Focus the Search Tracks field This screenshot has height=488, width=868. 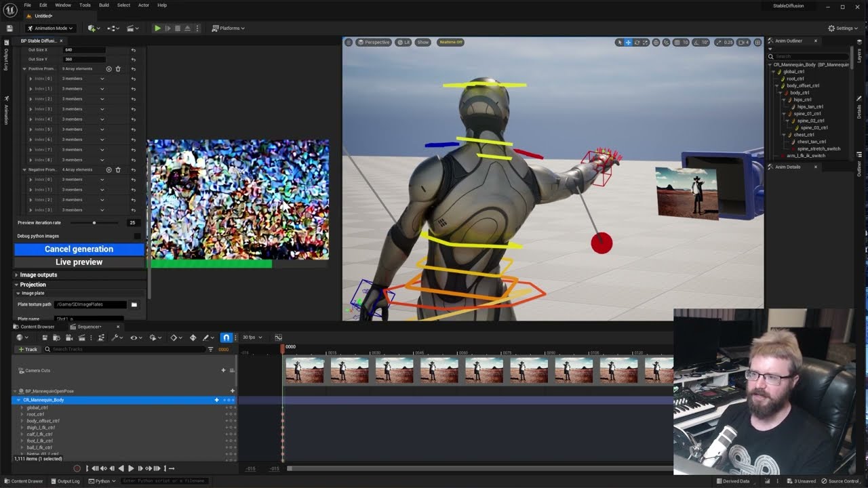click(125, 349)
